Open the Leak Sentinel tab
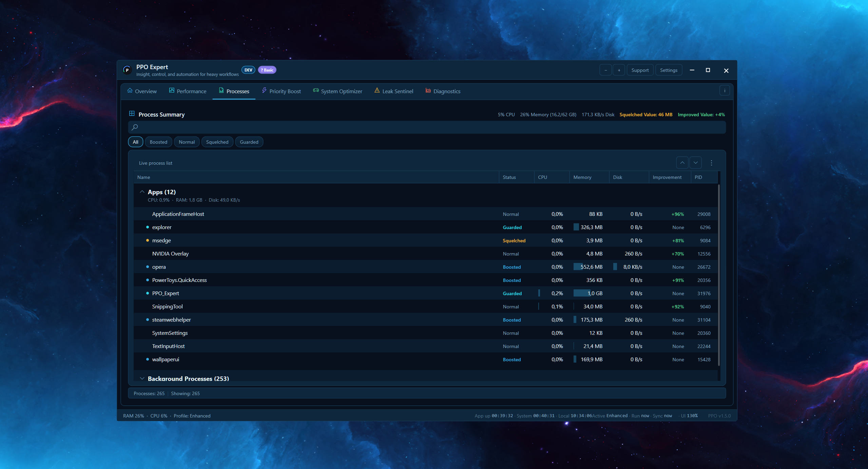The width and height of the screenshot is (868, 469). coord(394,91)
